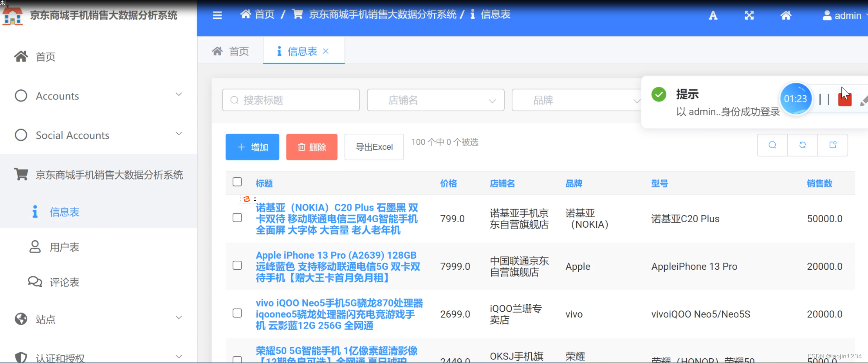Click the open-in-new-window icon button
This screenshot has height=363, width=868.
[833, 145]
